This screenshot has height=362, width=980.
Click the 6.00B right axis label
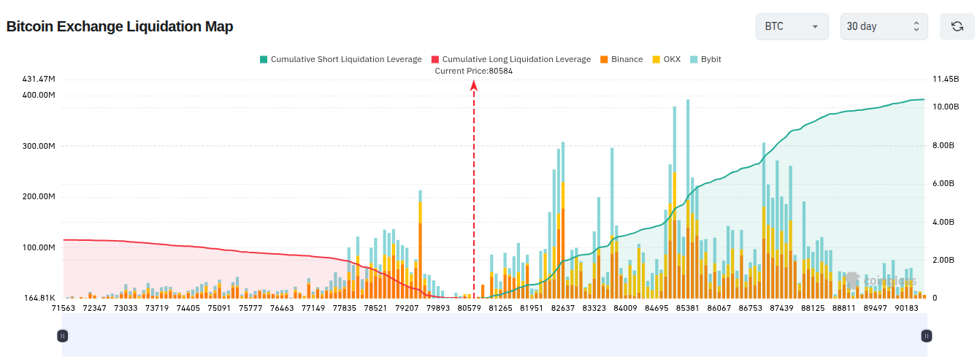click(943, 183)
